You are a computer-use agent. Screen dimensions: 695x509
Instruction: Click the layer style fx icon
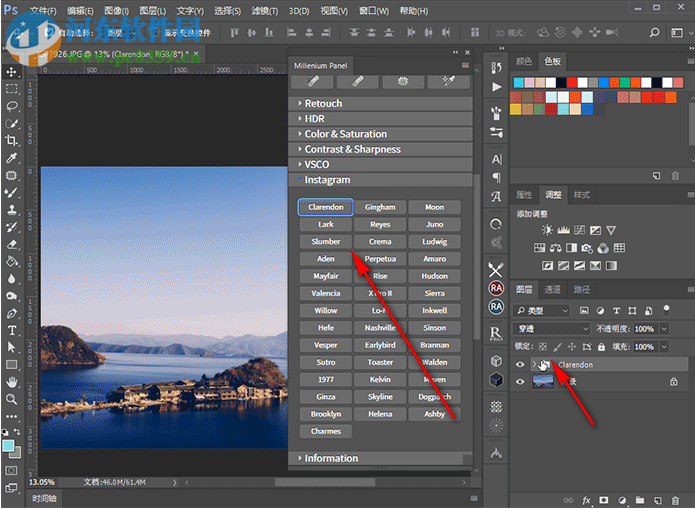tap(587, 498)
